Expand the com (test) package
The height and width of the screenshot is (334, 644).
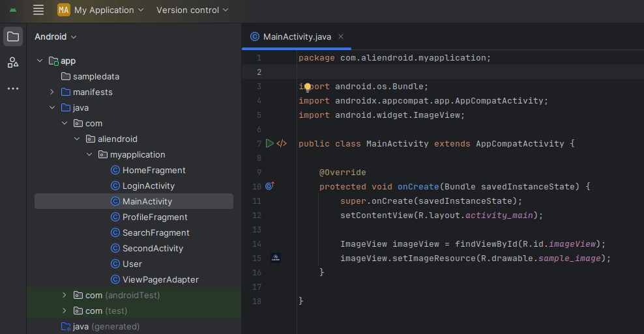pyautogui.click(x=65, y=310)
